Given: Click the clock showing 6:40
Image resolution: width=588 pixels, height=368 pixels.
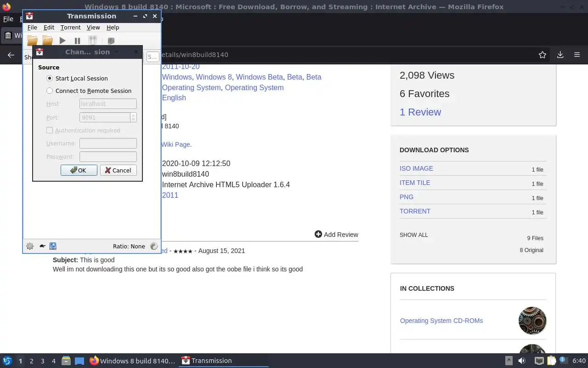Looking at the screenshot, I should coord(579,361).
